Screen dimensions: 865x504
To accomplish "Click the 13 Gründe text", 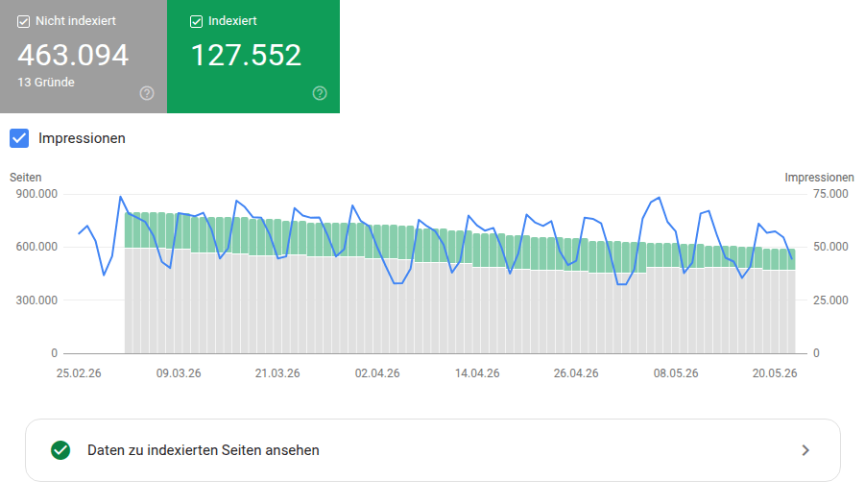I will 46,83.
